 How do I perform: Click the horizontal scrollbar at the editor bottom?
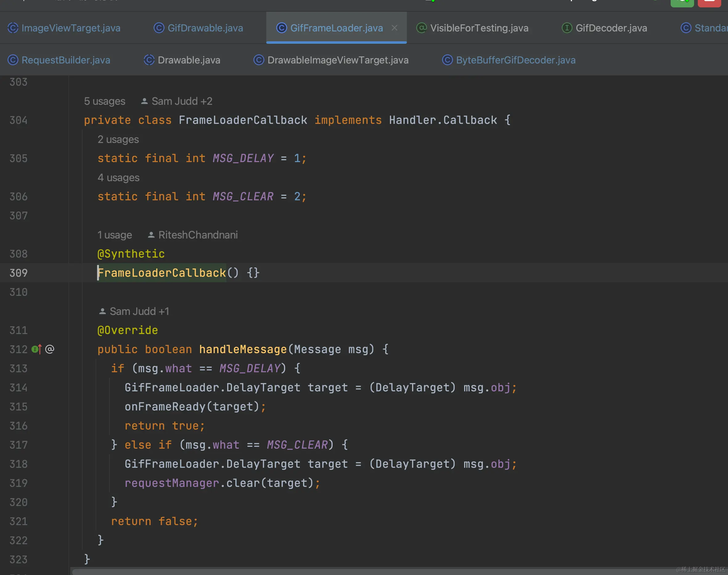click(370, 572)
